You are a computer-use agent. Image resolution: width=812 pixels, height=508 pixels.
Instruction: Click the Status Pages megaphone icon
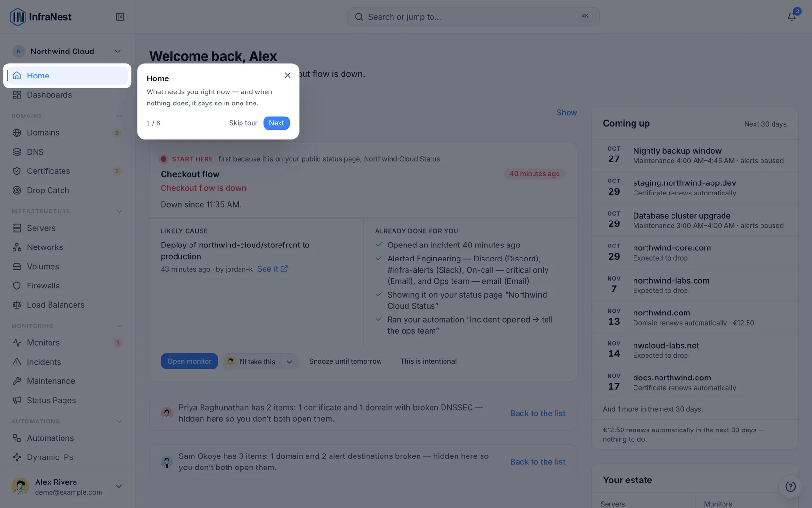tap(17, 400)
